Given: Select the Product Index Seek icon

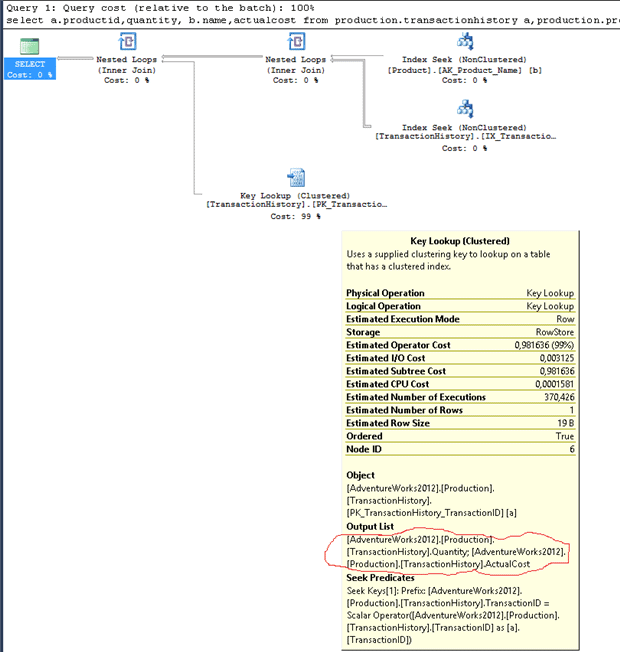Looking at the screenshot, I should 465,41.
